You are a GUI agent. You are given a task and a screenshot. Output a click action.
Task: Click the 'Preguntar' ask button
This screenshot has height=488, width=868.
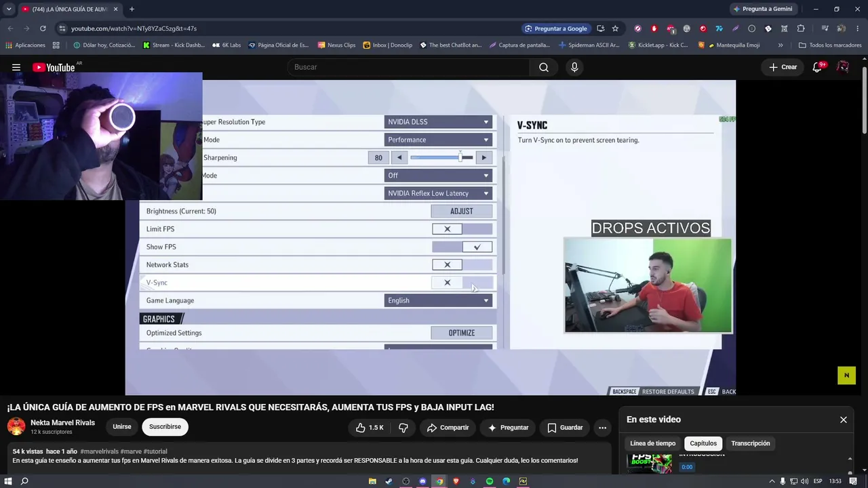[x=508, y=428]
